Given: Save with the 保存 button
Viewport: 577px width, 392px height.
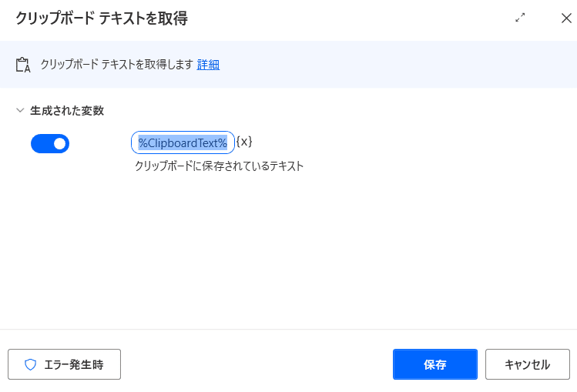Looking at the screenshot, I should point(435,364).
